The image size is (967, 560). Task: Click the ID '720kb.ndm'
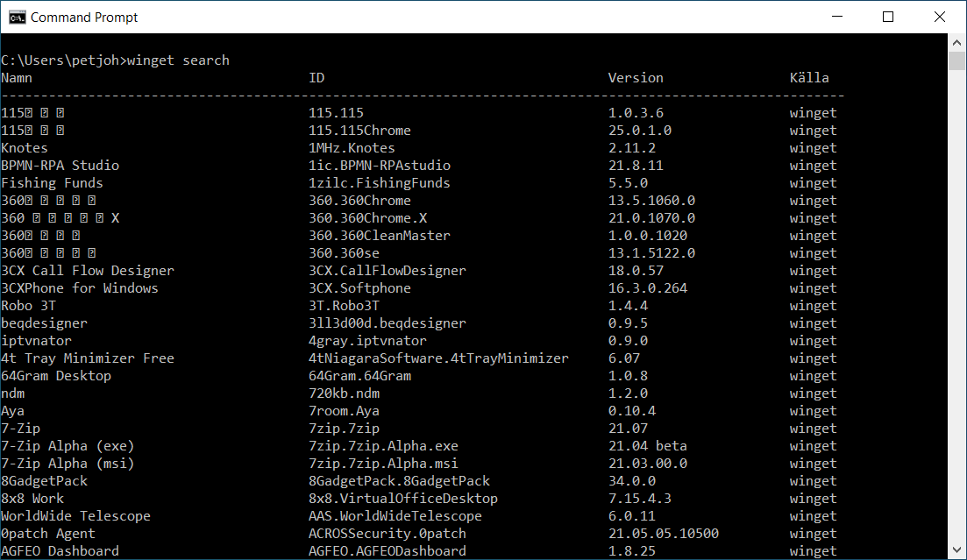(345, 393)
